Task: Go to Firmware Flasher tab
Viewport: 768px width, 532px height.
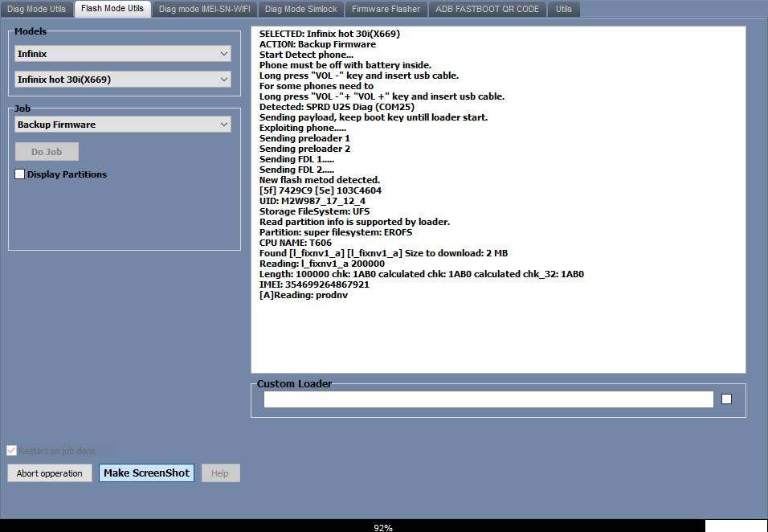Action: tap(386, 9)
